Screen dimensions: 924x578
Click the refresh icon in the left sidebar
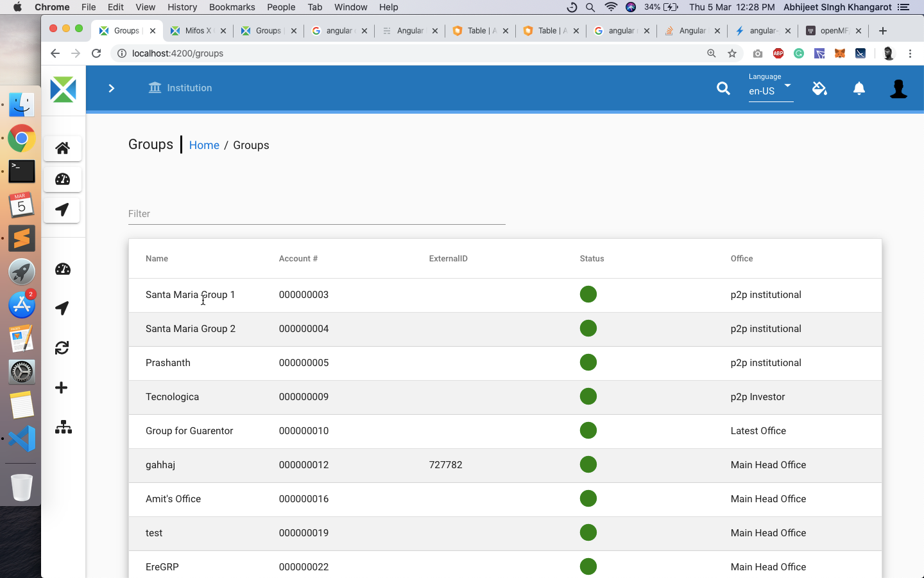[62, 348]
